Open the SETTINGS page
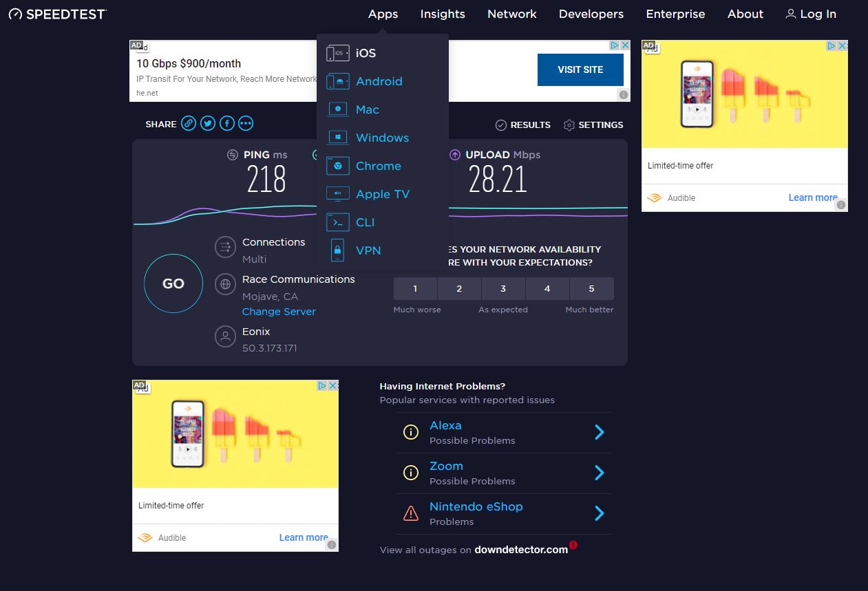This screenshot has width=868, height=591. click(593, 125)
